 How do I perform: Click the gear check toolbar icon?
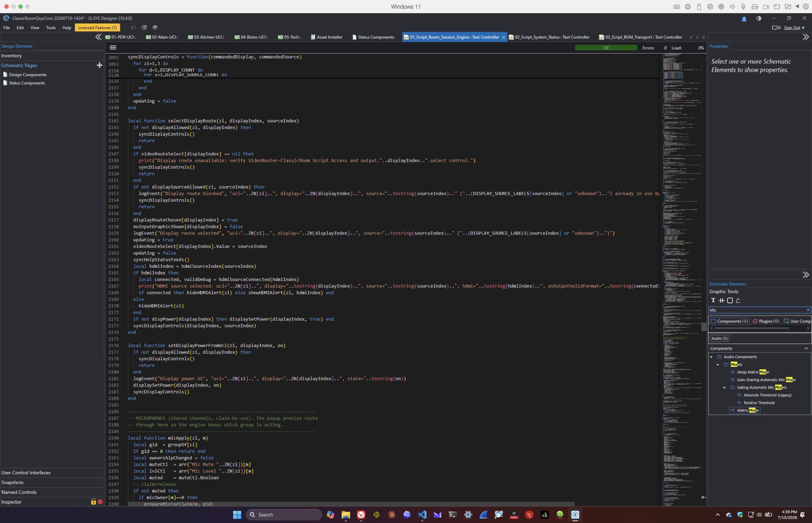[144, 27]
